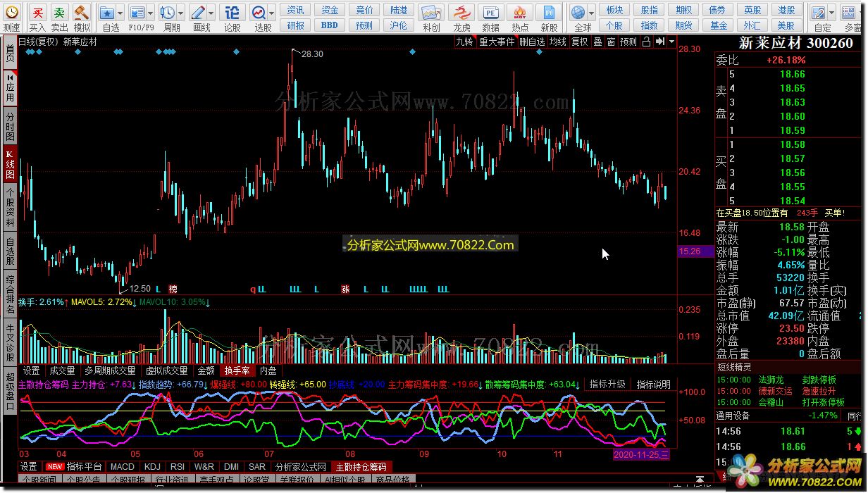Select the 内盘 tab under volume panel

(x=268, y=370)
